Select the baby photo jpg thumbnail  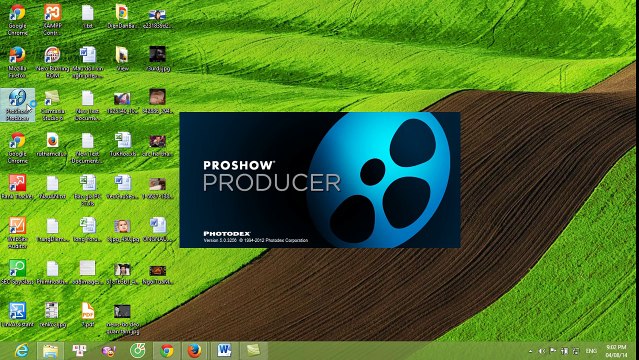click(x=122, y=230)
